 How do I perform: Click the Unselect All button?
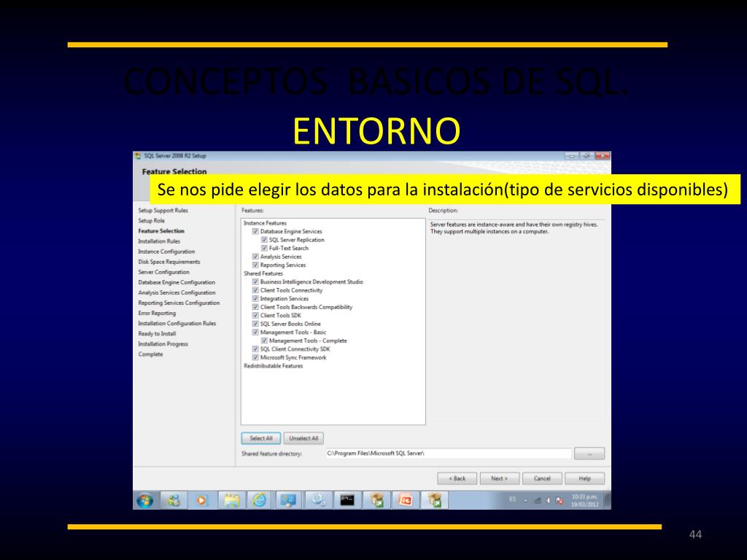[x=303, y=438]
